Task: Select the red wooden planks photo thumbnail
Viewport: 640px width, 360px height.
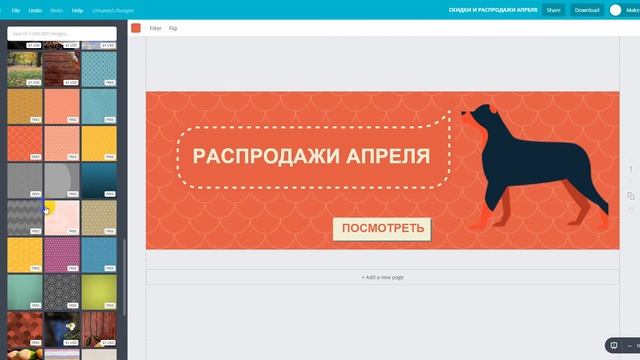Action: coord(99,329)
